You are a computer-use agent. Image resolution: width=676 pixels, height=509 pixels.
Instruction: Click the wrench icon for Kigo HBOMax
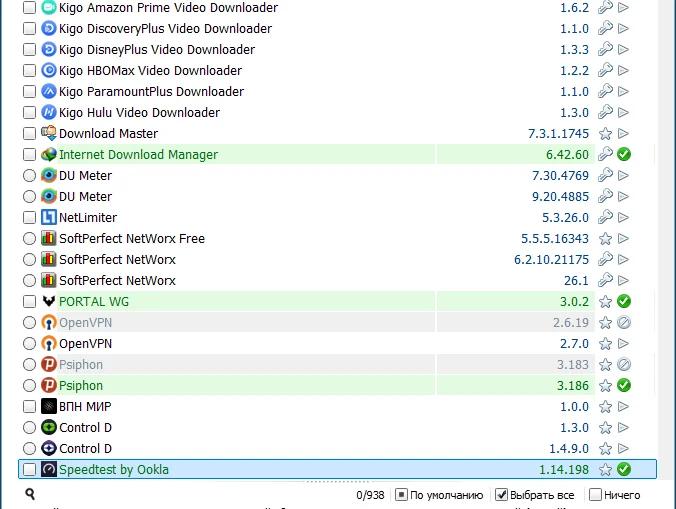coord(605,71)
